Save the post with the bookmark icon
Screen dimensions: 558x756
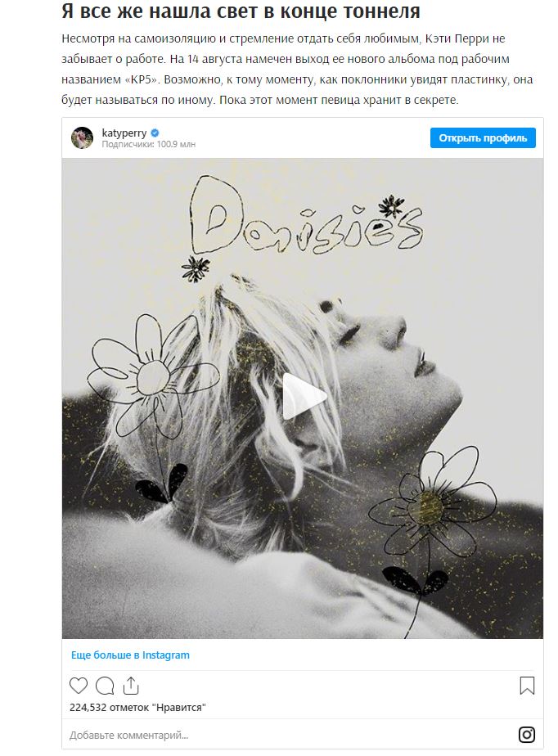click(527, 685)
